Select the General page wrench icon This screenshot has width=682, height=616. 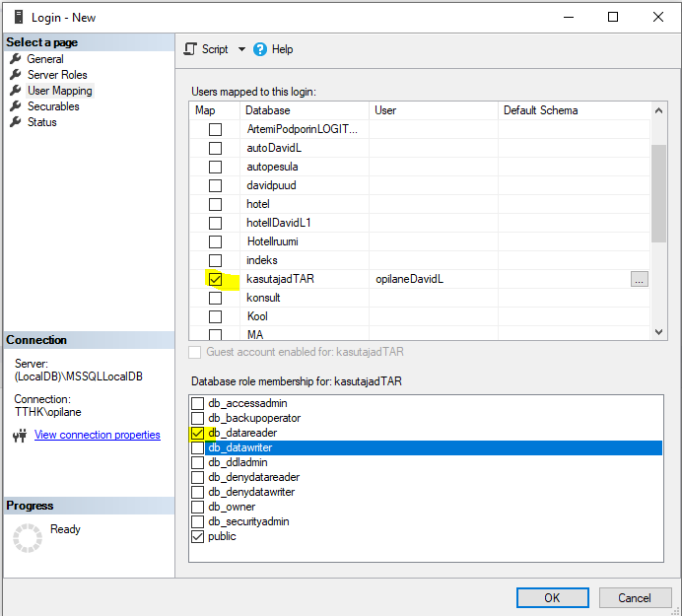[16, 59]
